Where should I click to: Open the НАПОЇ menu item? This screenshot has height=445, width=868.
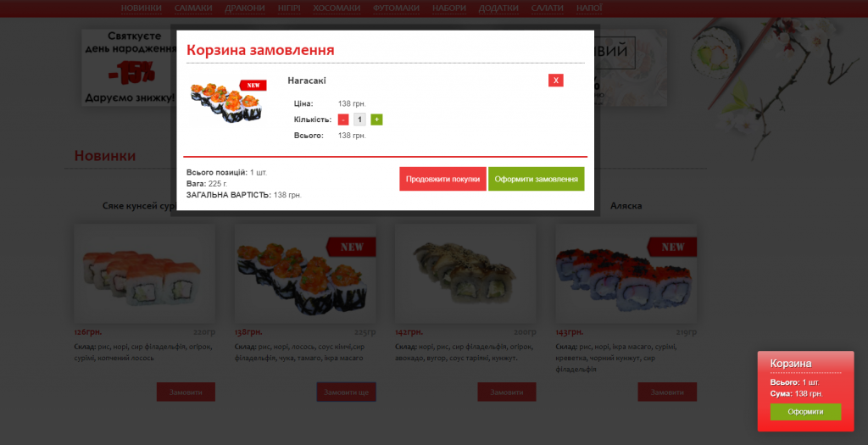tap(589, 8)
